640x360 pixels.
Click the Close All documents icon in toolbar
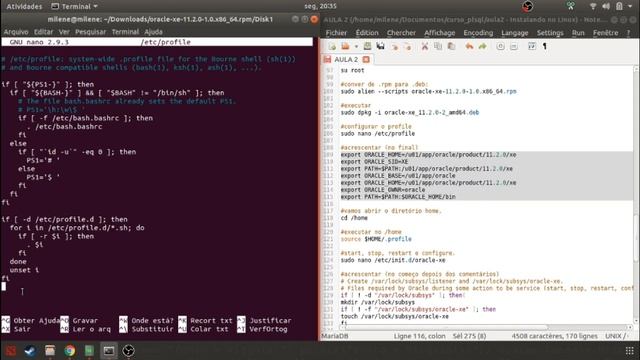point(407,46)
